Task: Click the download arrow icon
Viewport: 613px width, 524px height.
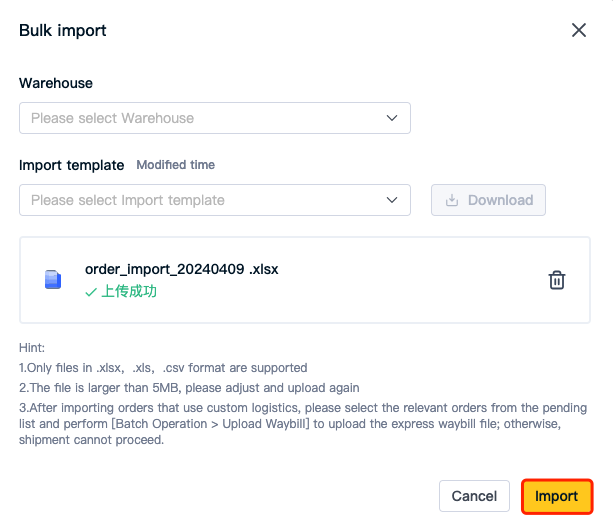Action: [452, 200]
